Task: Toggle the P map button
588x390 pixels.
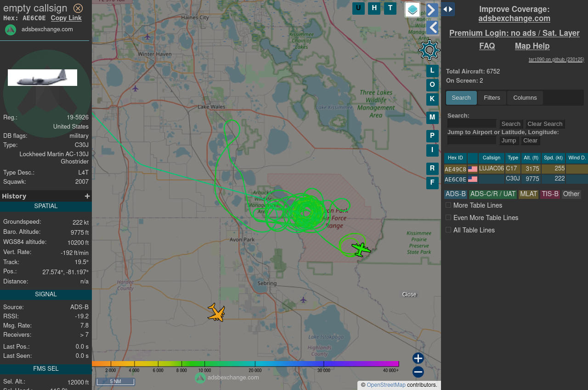Action: pyautogui.click(x=432, y=136)
